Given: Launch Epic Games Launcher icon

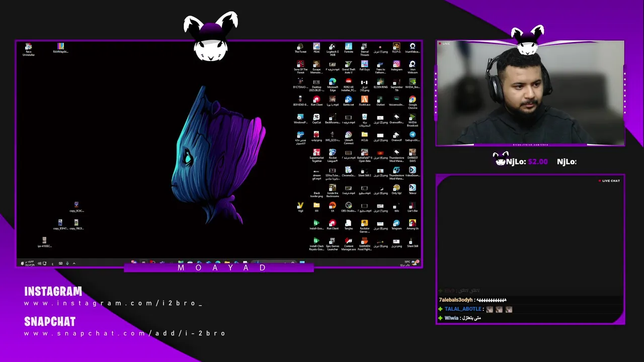Looking at the screenshot, I should click(333, 243).
